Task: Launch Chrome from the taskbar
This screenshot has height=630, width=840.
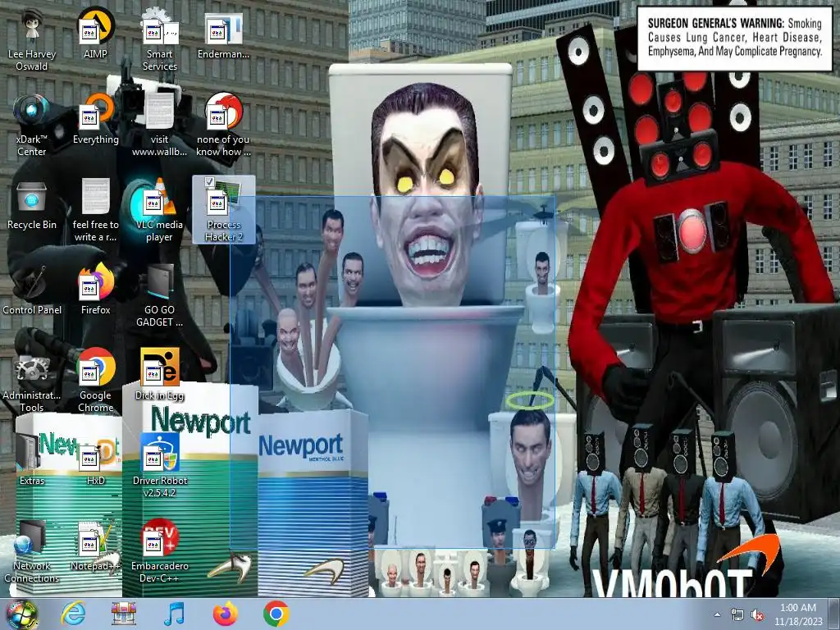Action: coord(276,614)
